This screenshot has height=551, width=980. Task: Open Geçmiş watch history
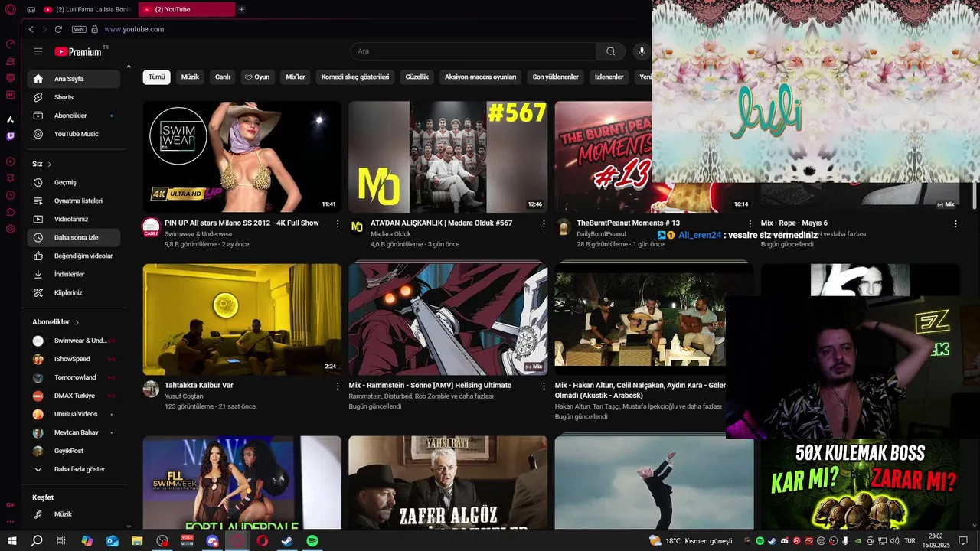coord(73,182)
